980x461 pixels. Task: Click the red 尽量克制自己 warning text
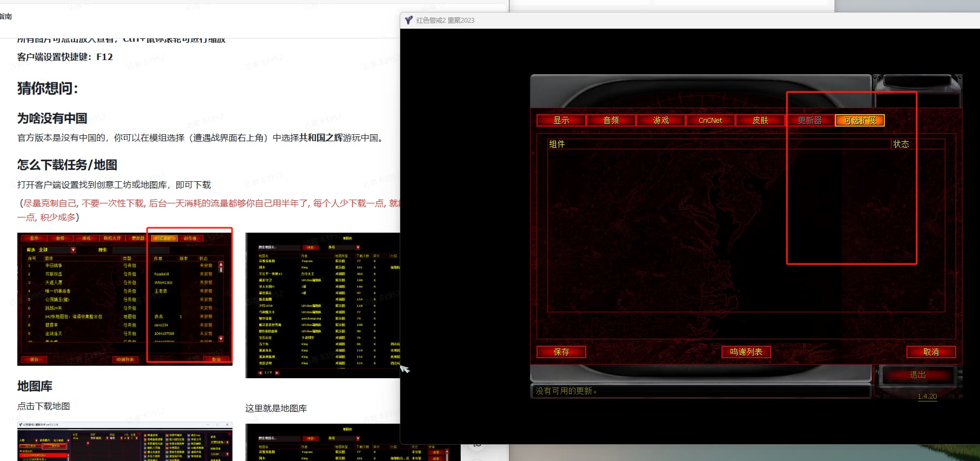(208, 210)
